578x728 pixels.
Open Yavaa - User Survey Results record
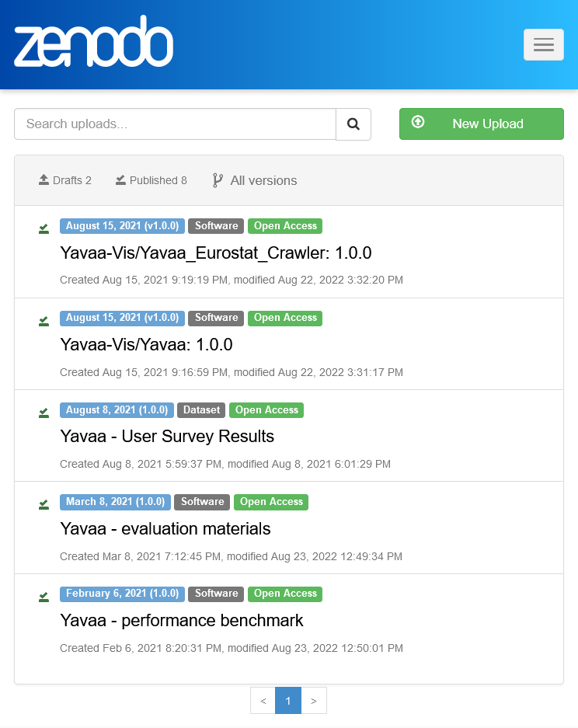(x=167, y=437)
